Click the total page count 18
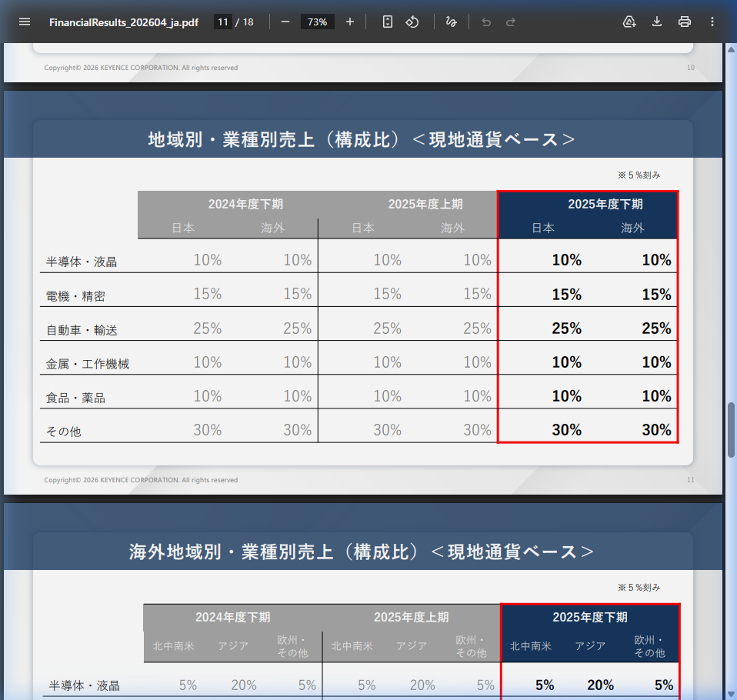Image resolution: width=737 pixels, height=700 pixels. [x=248, y=22]
